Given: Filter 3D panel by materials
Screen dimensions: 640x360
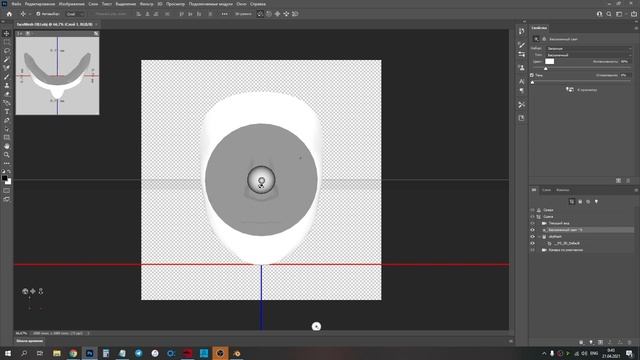Looking at the screenshot, I should coord(588,202).
